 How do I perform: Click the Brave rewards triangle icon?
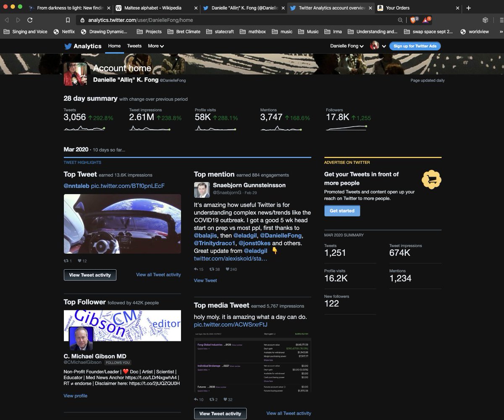[x=426, y=20]
